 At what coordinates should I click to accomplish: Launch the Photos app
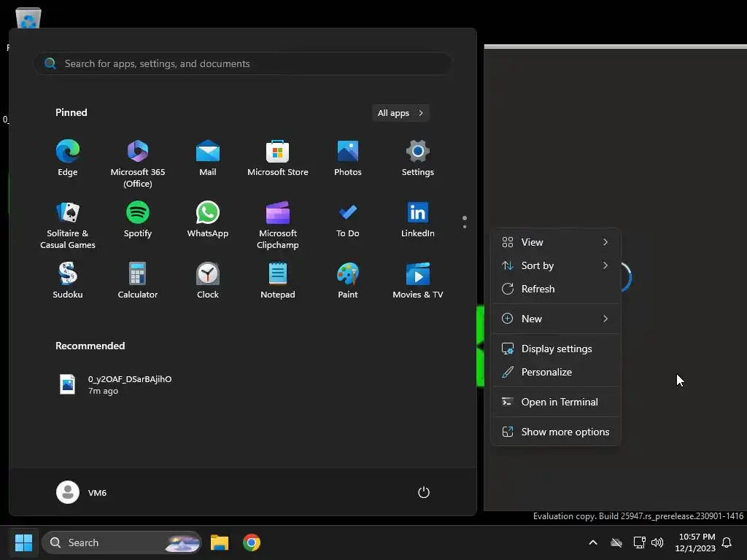pyautogui.click(x=348, y=158)
